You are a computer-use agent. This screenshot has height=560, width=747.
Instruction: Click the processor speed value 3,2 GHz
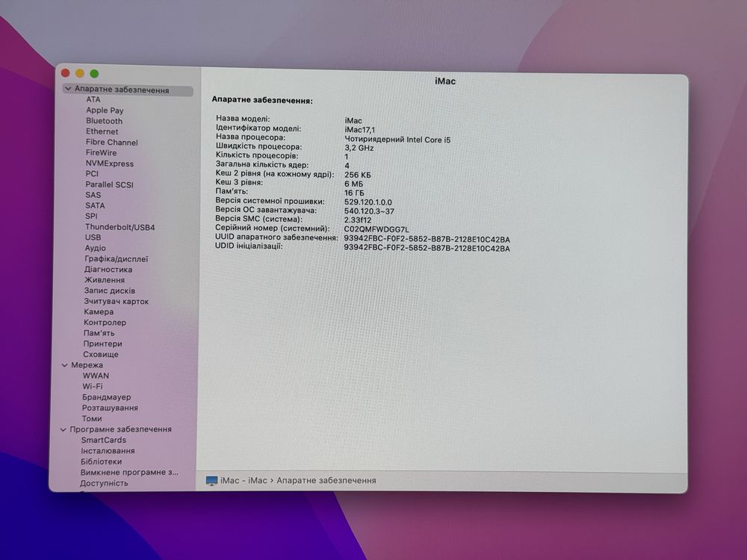pos(359,148)
